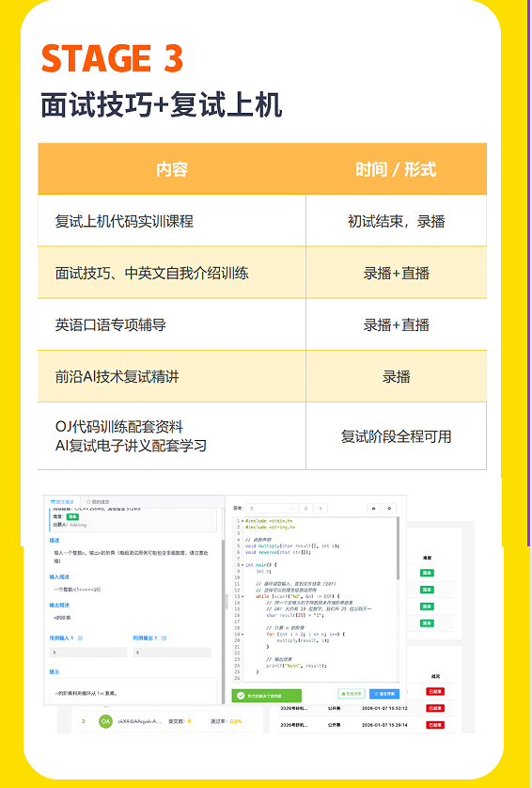This screenshot has width=532, height=788.
Task: Collapse the for loop fold at line 19
Action: (x=243, y=634)
